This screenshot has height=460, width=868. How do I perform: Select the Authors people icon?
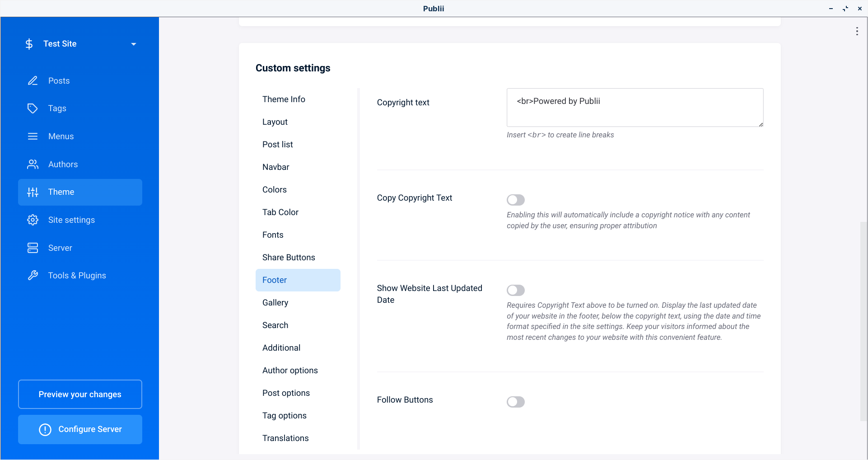pyautogui.click(x=33, y=164)
